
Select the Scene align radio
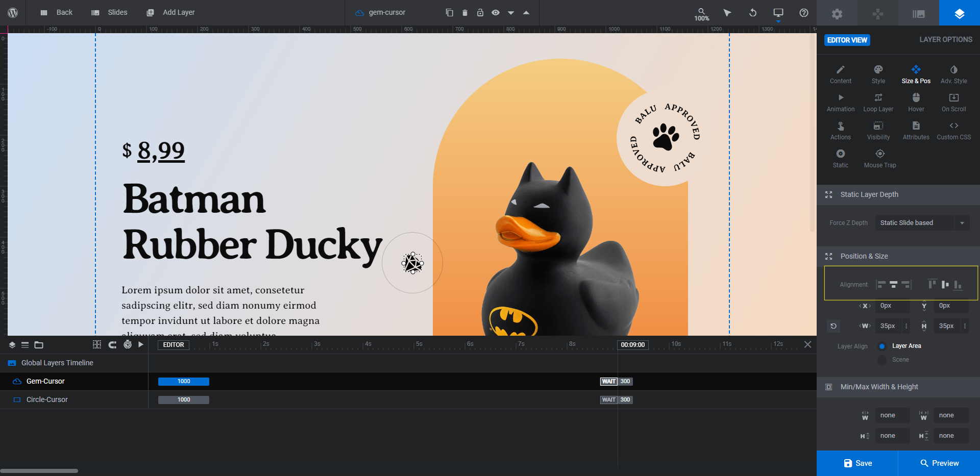[882, 360]
